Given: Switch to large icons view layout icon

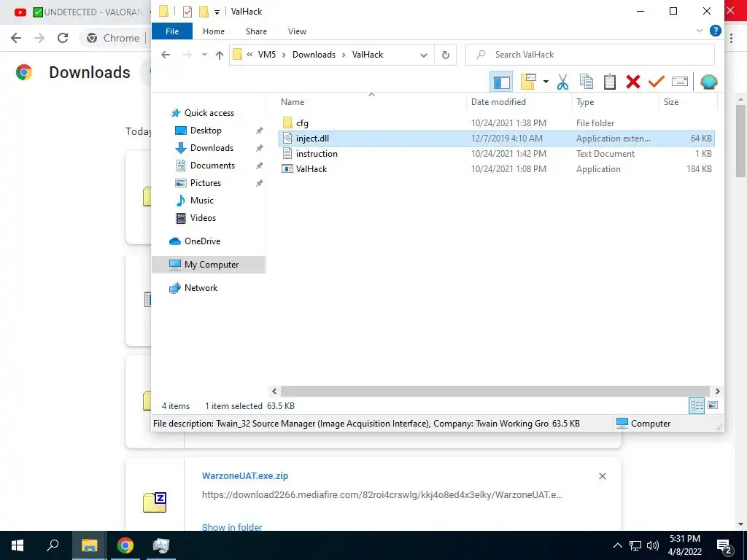Looking at the screenshot, I should (x=713, y=405).
